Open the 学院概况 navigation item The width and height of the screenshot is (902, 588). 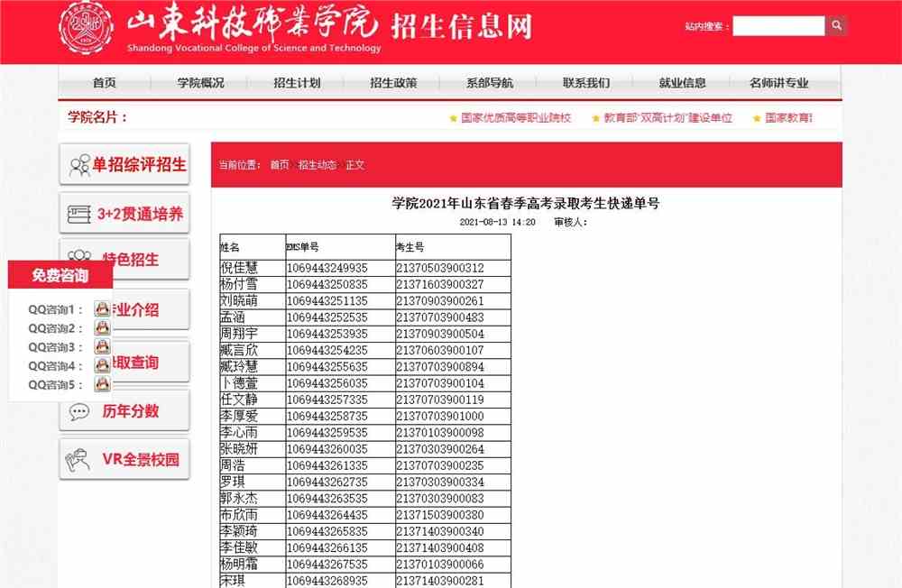(x=200, y=83)
